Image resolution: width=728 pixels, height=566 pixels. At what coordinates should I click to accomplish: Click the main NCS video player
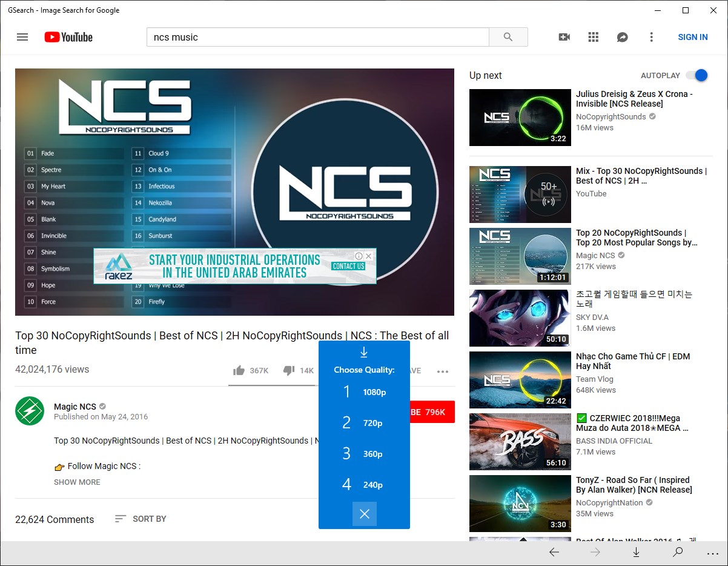[234, 191]
